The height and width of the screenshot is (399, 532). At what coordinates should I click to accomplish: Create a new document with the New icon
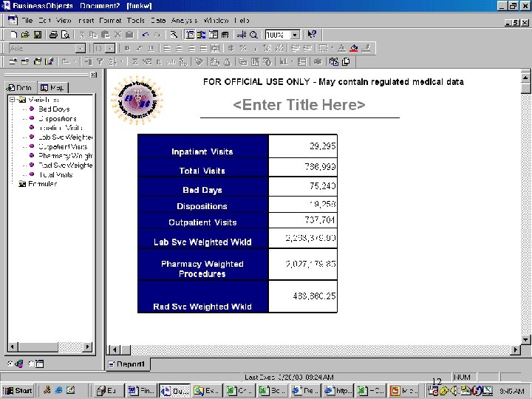pos(13,34)
